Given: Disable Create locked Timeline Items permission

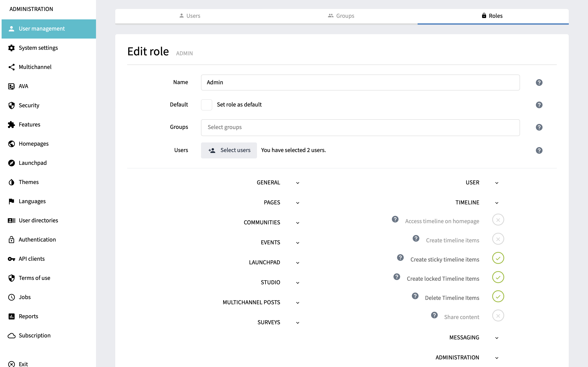Looking at the screenshot, I should pyautogui.click(x=498, y=277).
